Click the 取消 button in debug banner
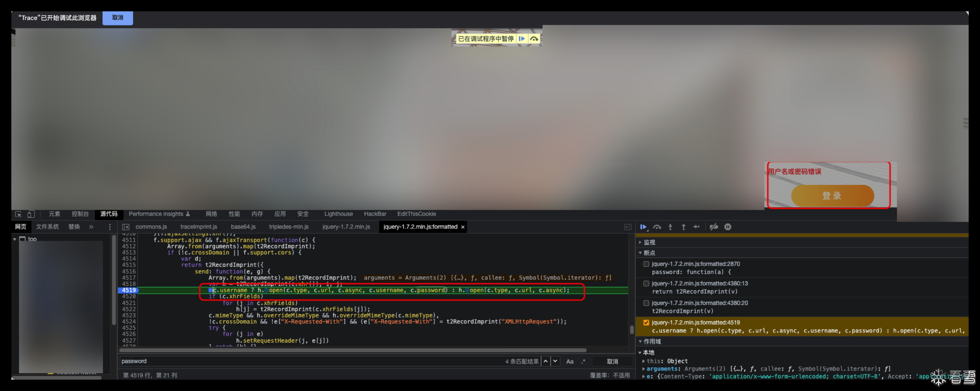980x391 pixels. [118, 18]
